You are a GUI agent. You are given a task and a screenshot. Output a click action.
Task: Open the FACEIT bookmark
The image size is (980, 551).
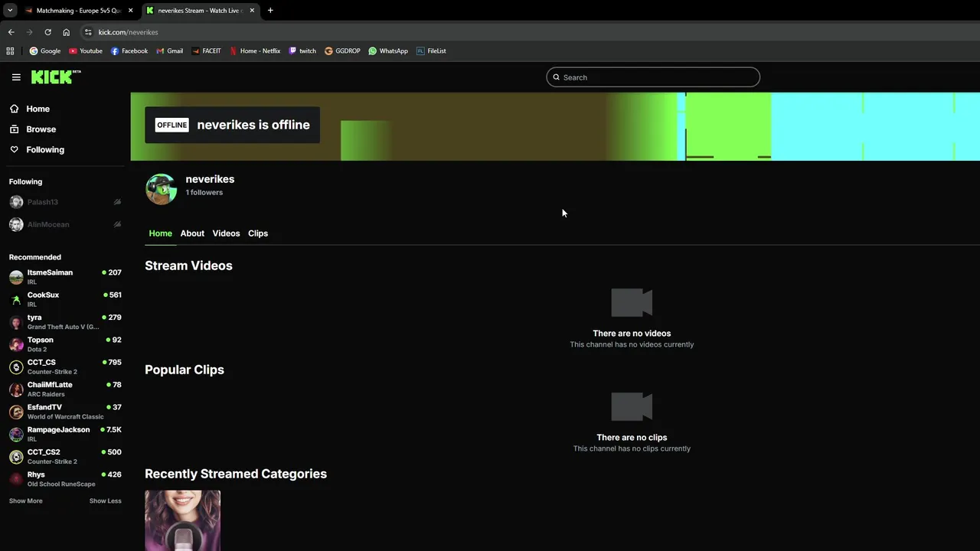coord(207,51)
